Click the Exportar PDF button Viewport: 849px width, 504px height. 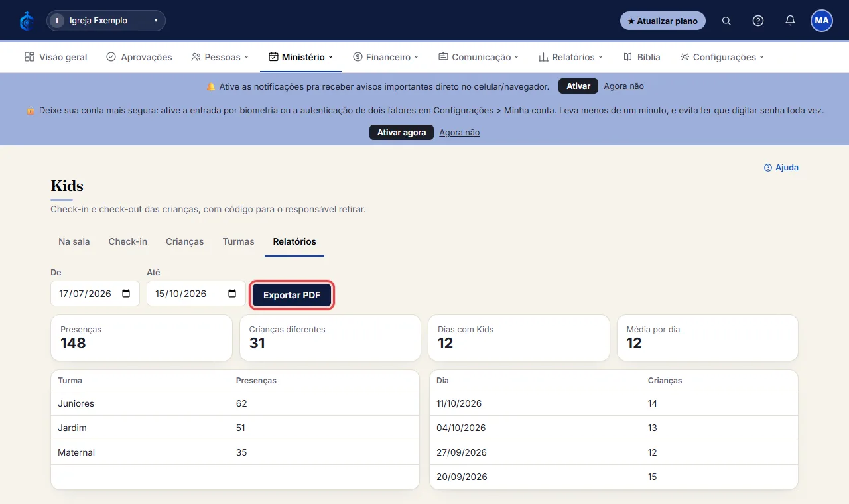pyautogui.click(x=292, y=295)
